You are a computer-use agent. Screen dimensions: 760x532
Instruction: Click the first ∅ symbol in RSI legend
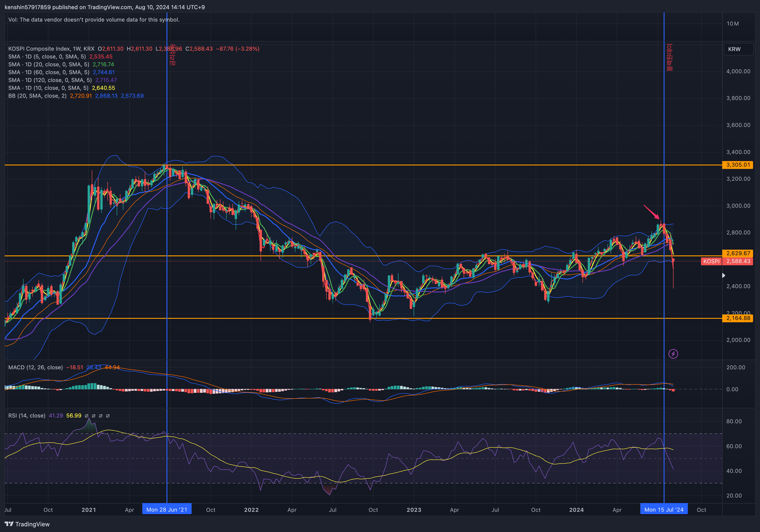[87, 416]
